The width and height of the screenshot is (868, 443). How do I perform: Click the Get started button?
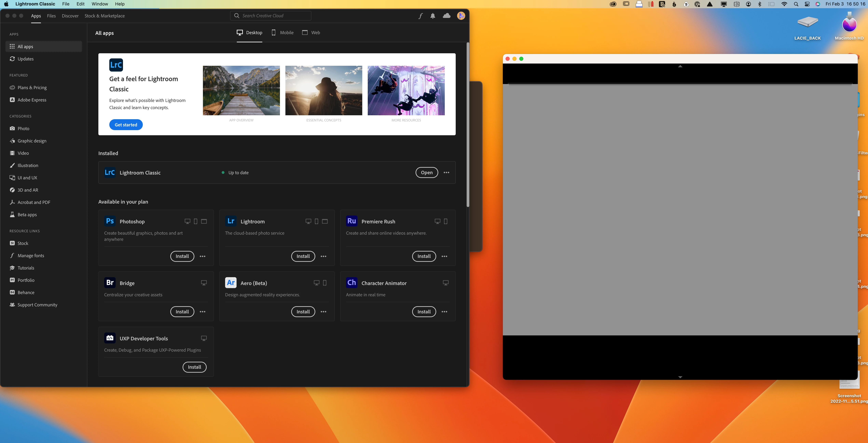tap(126, 125)
